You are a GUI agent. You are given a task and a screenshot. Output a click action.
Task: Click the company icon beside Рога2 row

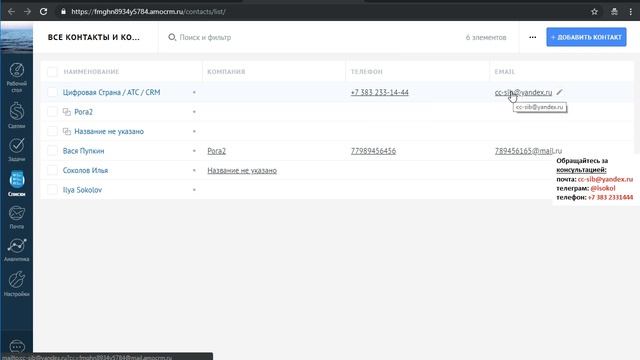[x=67, y=112]
